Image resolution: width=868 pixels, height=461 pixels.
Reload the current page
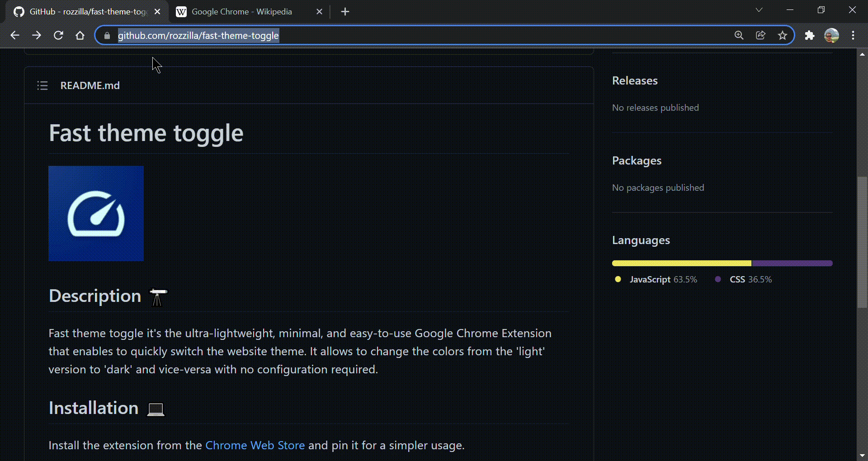58,35
